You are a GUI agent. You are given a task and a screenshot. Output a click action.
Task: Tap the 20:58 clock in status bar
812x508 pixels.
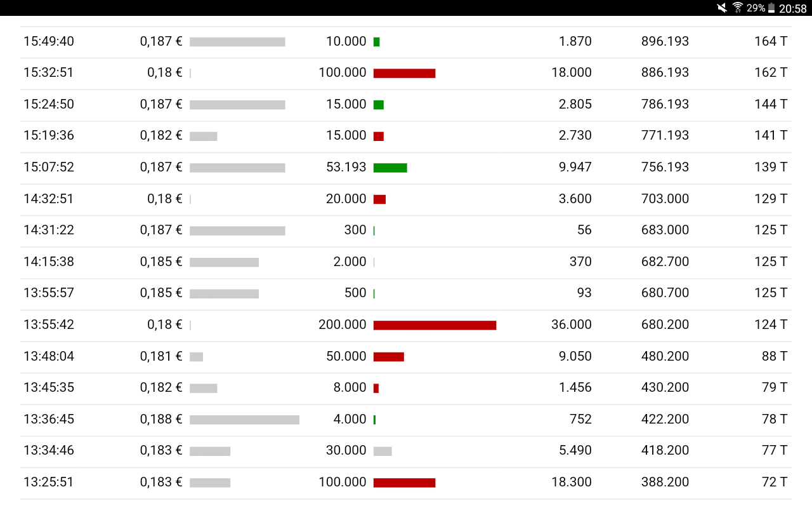[793, 8]
